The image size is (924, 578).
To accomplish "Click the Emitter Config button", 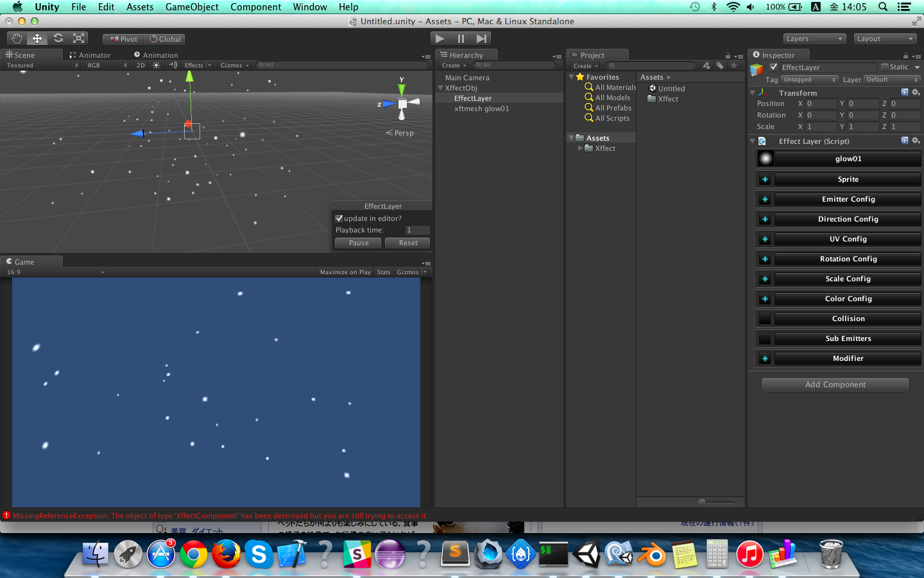I will tap(848, 199).
